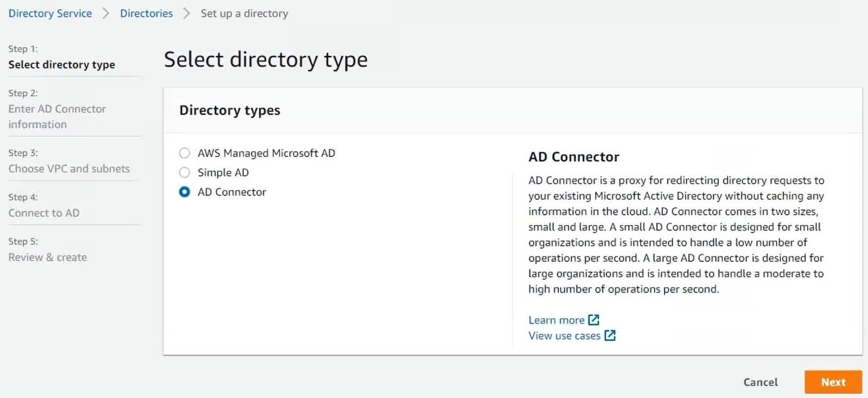Click the external-link icon beside Learn more
Viewport: 868px width, 398px height.
pyautogui.click(x=594, y=320)
